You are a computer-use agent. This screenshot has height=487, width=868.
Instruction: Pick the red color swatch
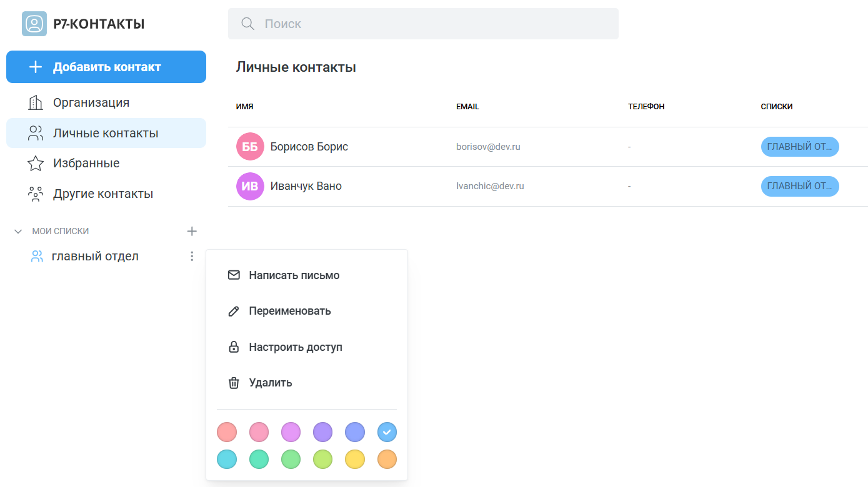[x=227, y=432]
